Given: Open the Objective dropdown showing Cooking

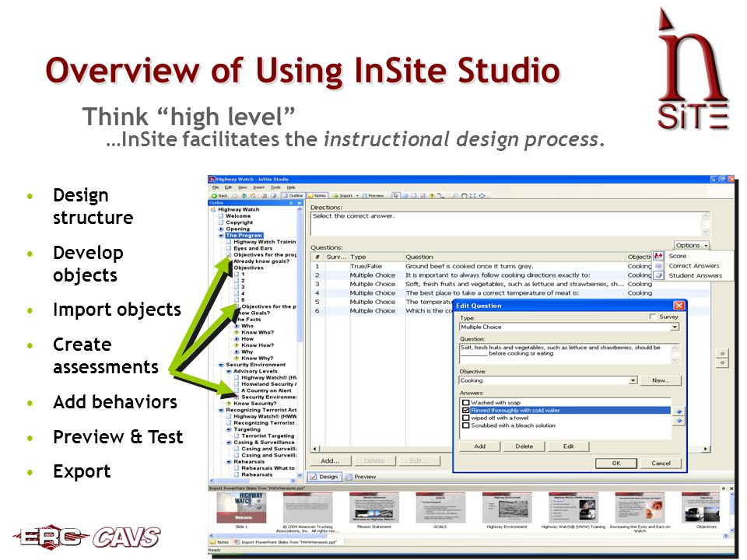Looking at the screenshot, I should [633, 380].
